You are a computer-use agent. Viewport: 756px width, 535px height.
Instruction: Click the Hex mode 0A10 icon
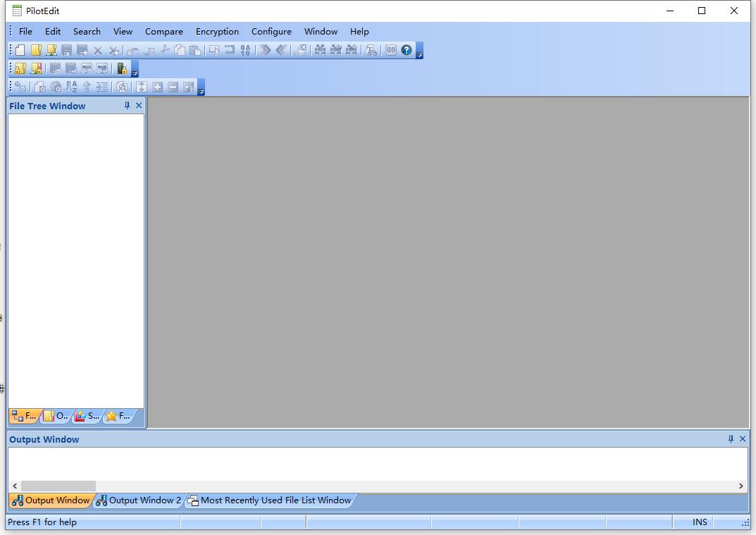click(245, 50)
